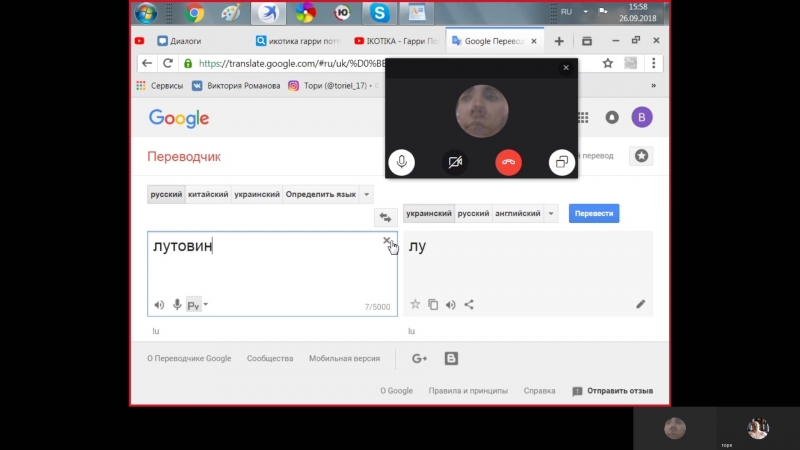800x450 pixels.
Task: Click the Перевести button
Action: point(594,213)
